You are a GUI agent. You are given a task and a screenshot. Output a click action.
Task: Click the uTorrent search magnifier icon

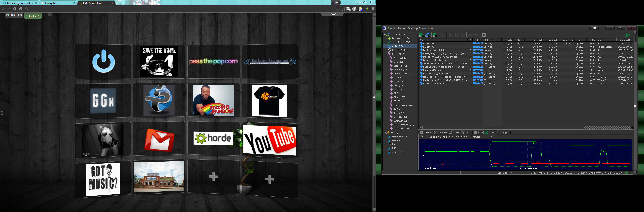[x=627, y=35]
